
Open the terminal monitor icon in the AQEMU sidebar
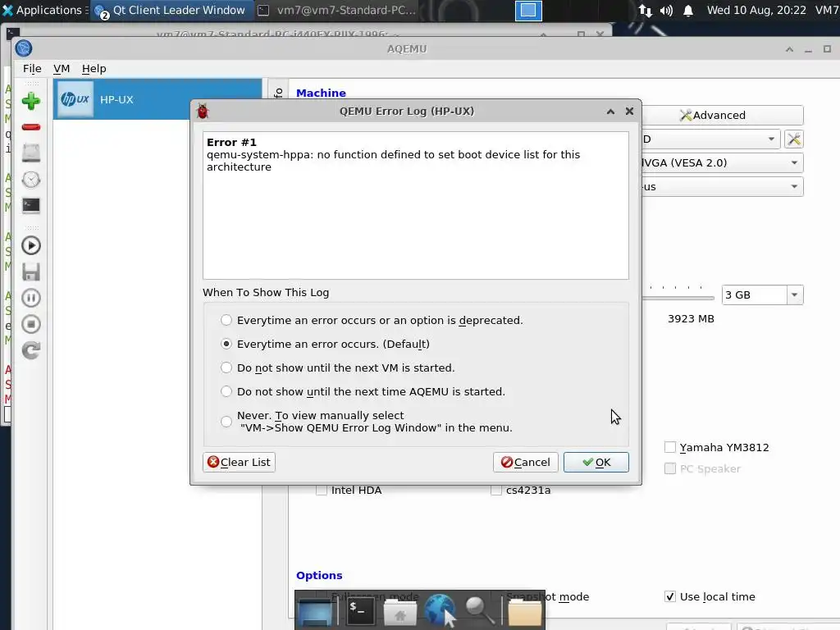[30, 205]
